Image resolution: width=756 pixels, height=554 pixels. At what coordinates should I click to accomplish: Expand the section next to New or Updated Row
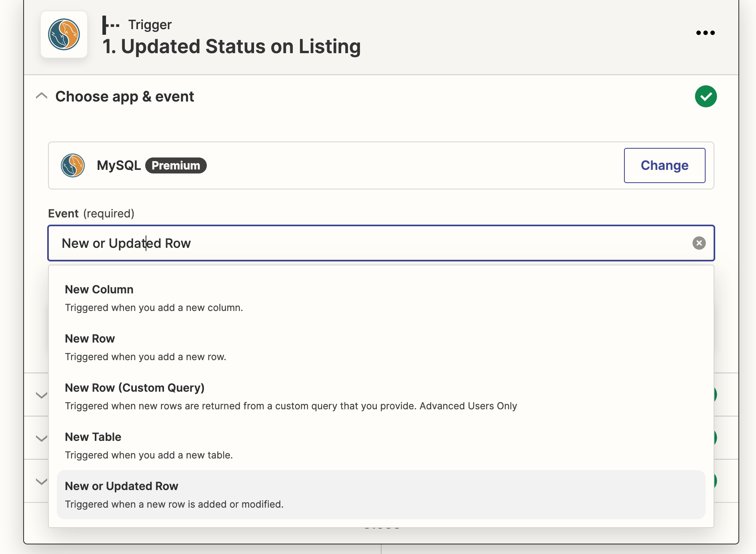pos(42,482)
